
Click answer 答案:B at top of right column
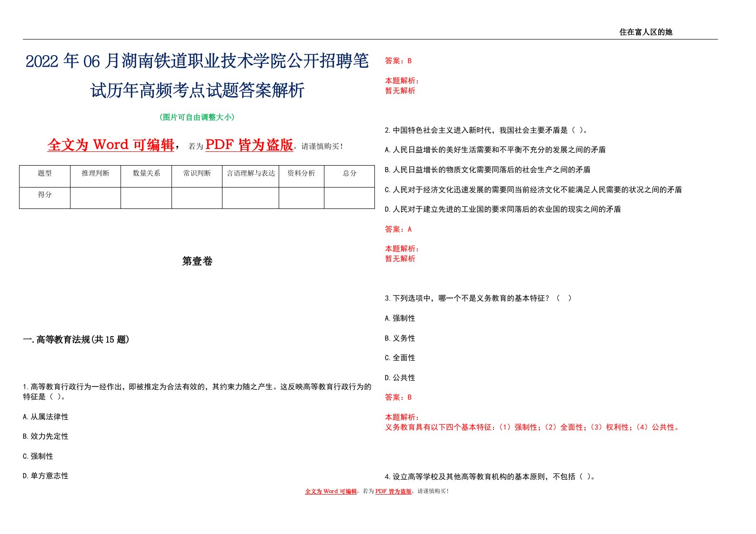pos(398,61)
